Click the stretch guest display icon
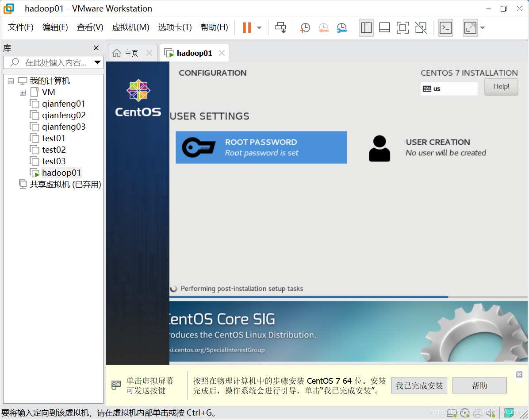529x420 pixels. 470,28
